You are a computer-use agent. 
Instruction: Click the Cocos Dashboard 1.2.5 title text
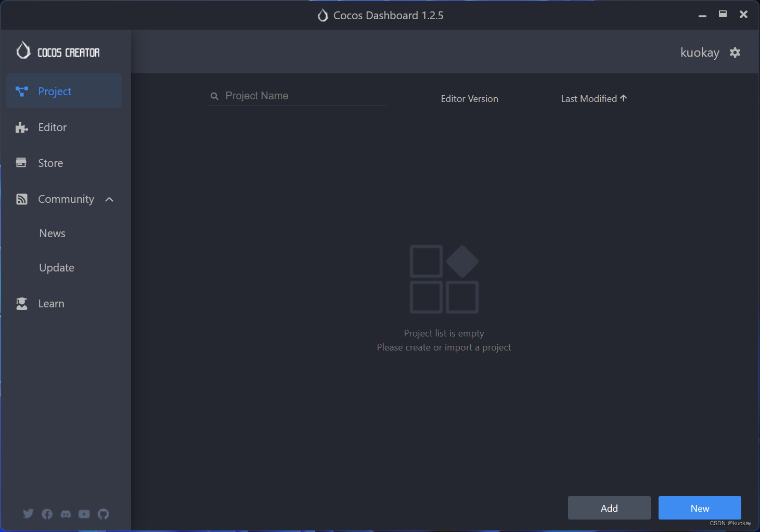click(388, 16)
